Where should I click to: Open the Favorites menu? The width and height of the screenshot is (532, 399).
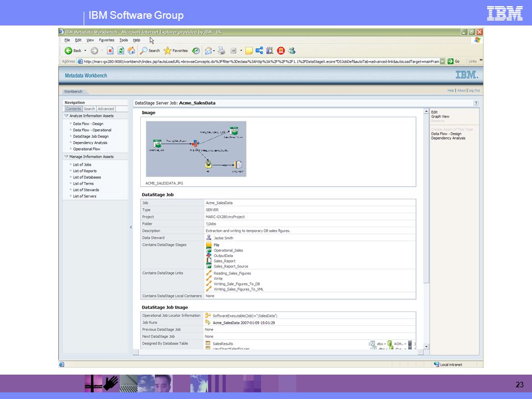click(x=106, y=40)
